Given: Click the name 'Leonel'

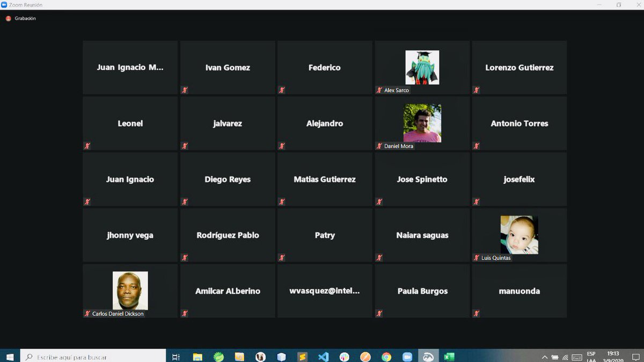Looking at the screenshot, I should coord(130,124).
